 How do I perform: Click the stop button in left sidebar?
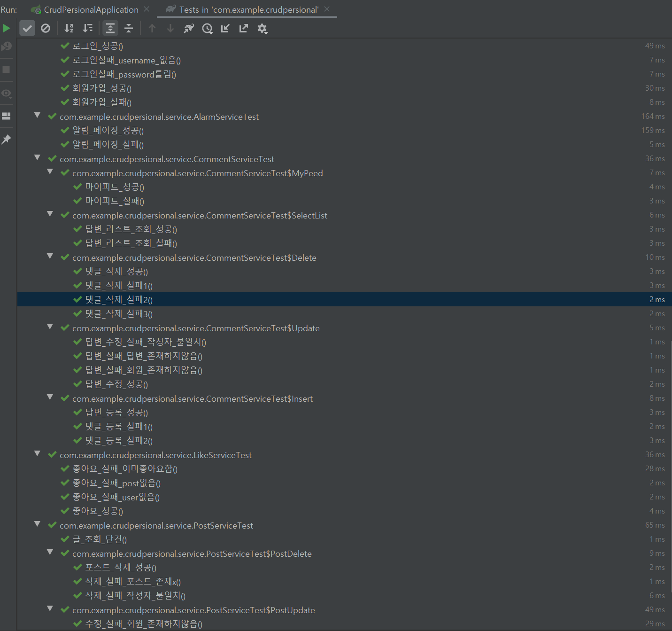click(x=6, y=69)
